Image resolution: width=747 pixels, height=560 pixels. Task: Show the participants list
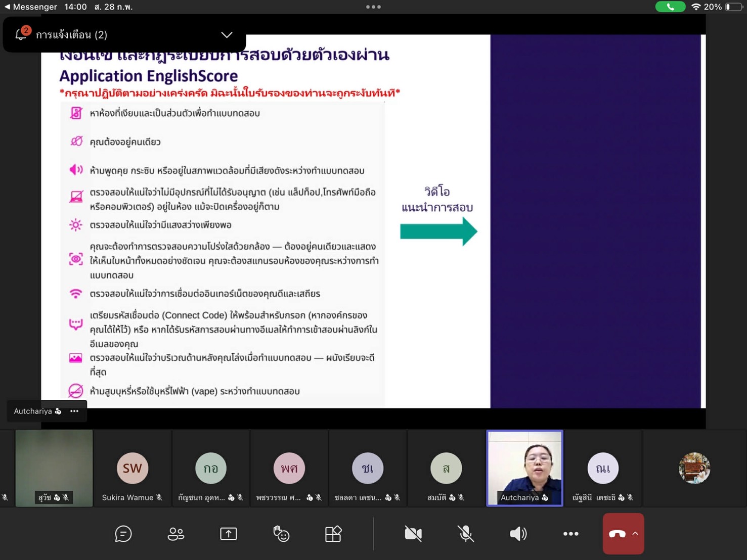pyautogui.click(x=175, y=534)
